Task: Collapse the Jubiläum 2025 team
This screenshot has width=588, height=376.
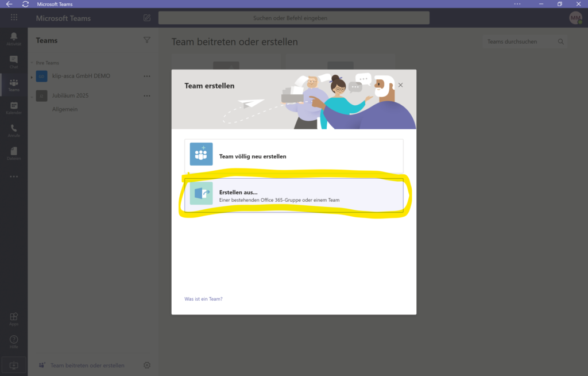Action: click(x=32, y=96)
